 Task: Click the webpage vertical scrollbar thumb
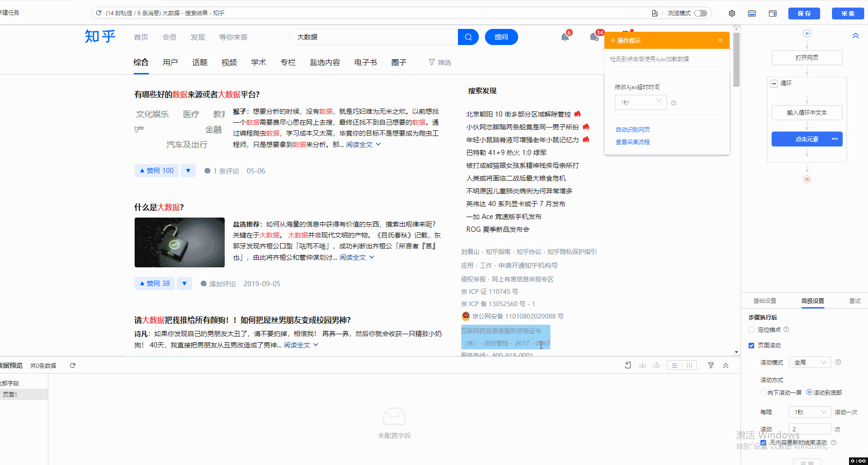(x=736, y=60)
